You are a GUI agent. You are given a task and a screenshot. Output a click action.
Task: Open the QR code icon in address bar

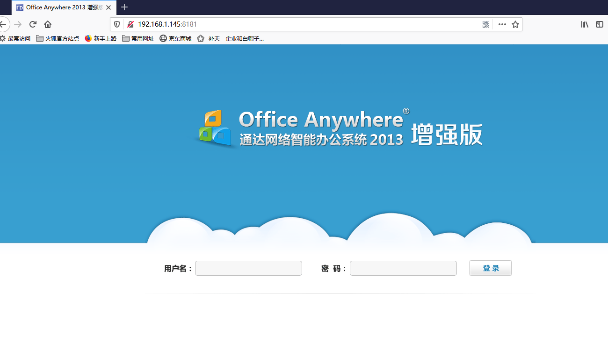pyautogui.click(x=486, y=24)
